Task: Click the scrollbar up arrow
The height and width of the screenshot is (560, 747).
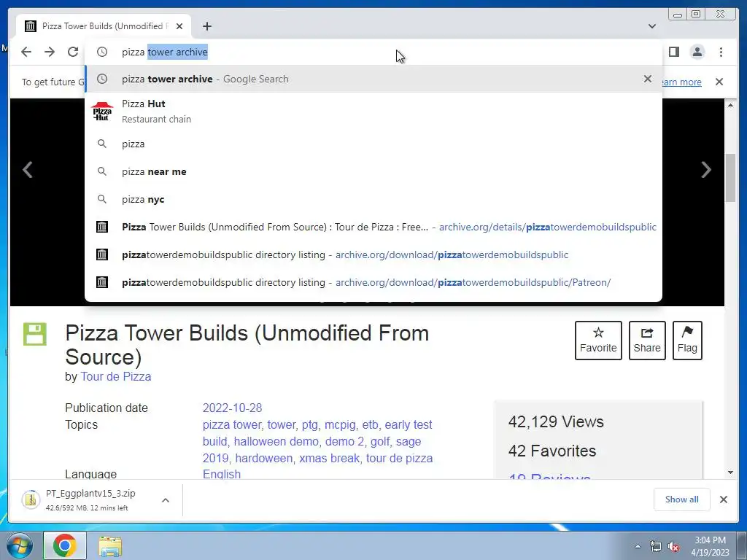Action: pyautogui.click(x=730, y=104)
